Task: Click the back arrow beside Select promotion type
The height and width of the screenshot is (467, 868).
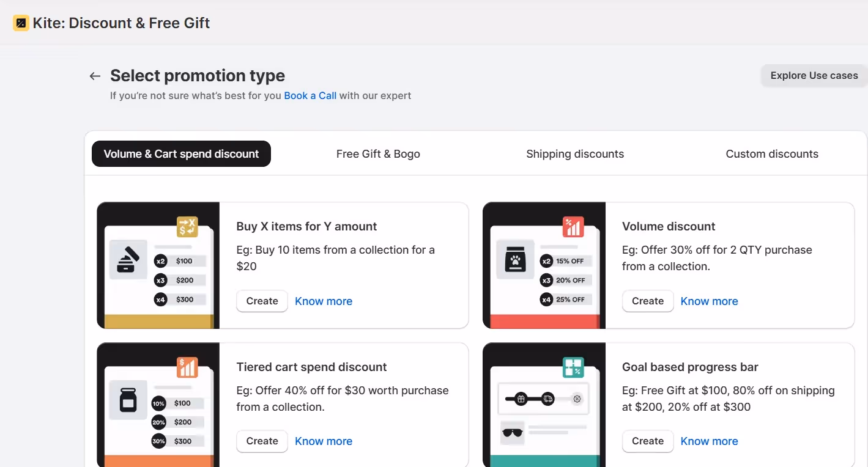Action: (x=95, y=76)
